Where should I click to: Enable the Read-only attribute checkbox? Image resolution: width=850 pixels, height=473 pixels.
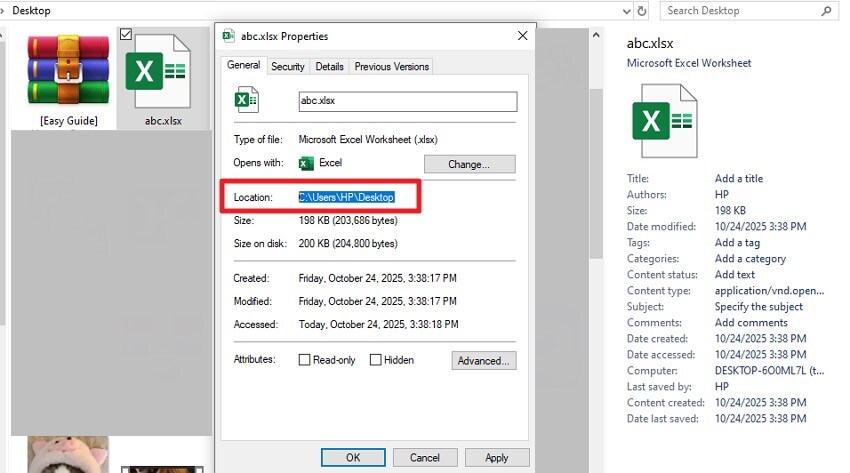(304, 360)
